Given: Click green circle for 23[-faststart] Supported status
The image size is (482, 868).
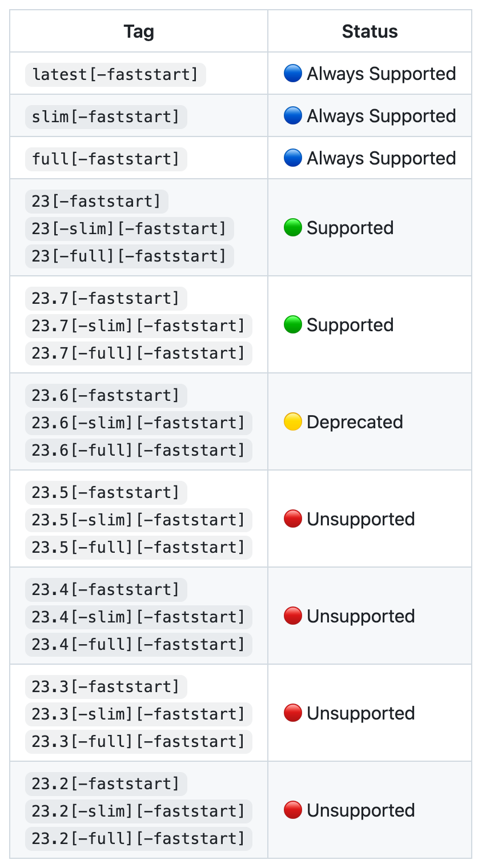Looking at the screenshot, I should coord(292,228).
